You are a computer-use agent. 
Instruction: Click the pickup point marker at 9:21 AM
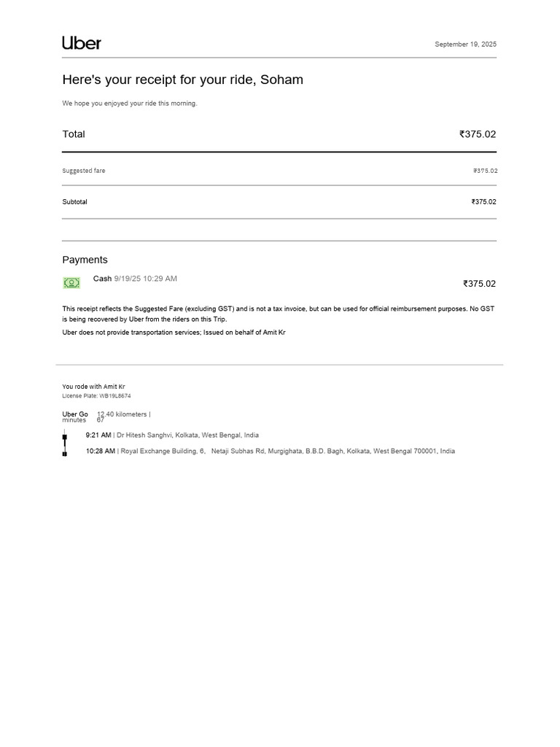tap(65, 437)
